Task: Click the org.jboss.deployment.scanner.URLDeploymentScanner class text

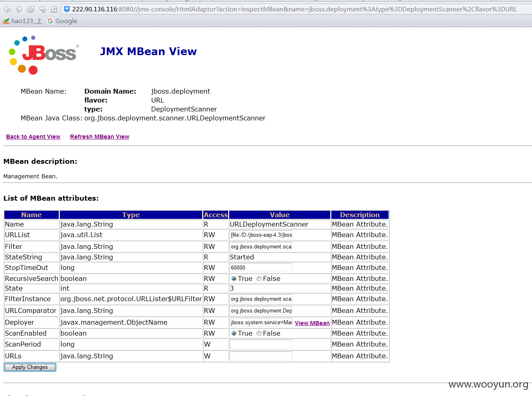Action: (x=175, y=118)
